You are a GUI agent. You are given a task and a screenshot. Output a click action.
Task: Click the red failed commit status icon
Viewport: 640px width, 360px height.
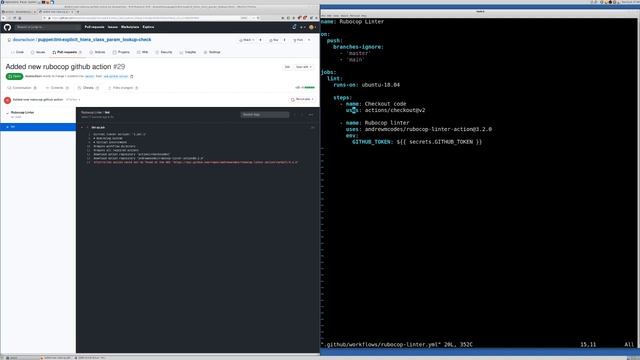pos(7,100)
